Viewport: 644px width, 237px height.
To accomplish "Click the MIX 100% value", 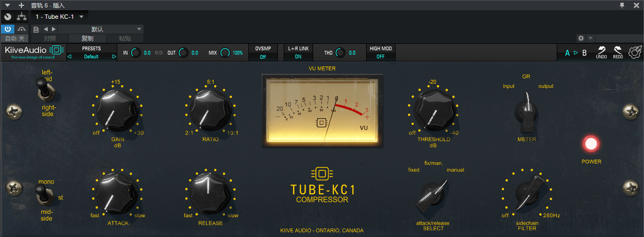I will click(238, 53).
